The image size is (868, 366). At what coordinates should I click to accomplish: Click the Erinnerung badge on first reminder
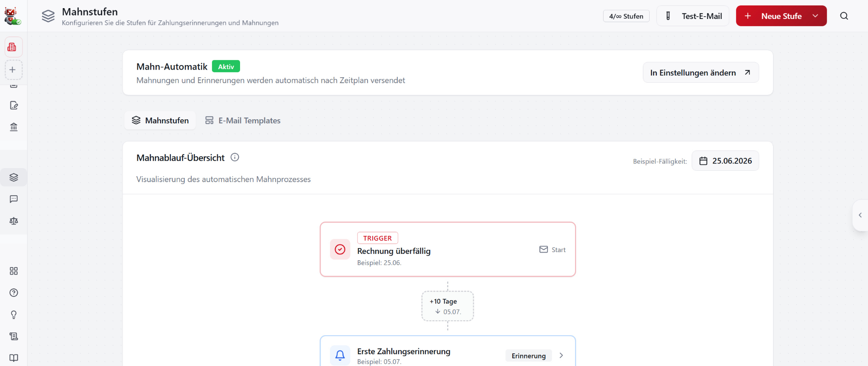coord(528,356)
